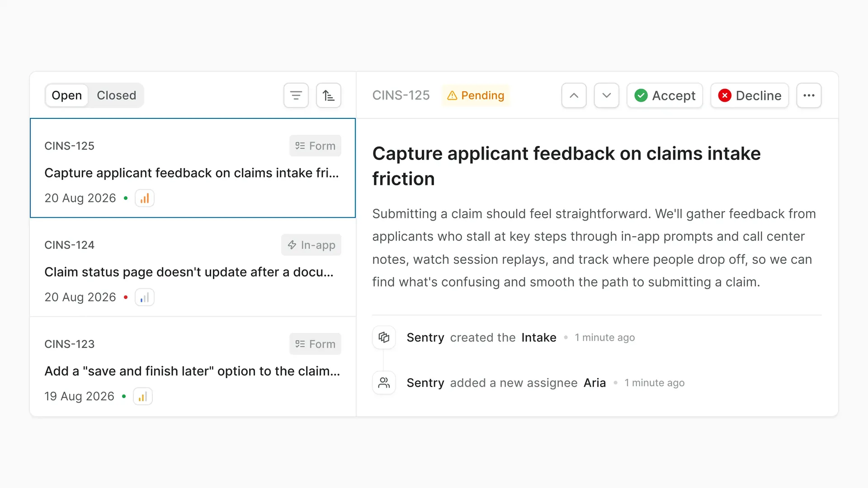The image size is (868, 488).
Task: Select the Capture applicant feedback list item
Action: pos(193,168)
